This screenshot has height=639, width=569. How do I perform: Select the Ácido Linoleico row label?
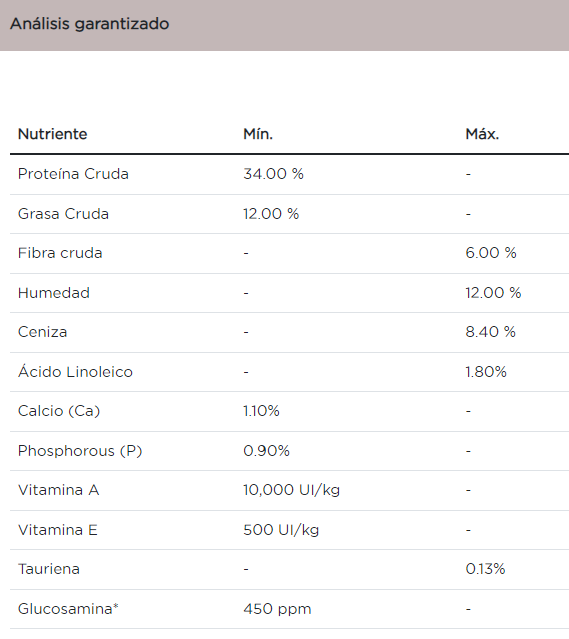75,371
